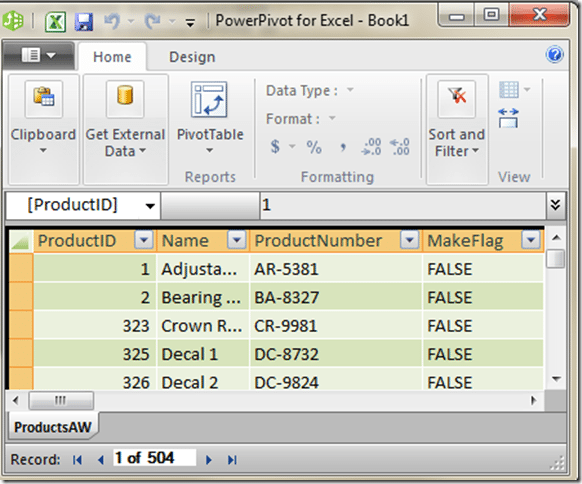This screenshot has height=484, width=582.
Task: Click the Clear All Filters icon
Action: (457, 99)
